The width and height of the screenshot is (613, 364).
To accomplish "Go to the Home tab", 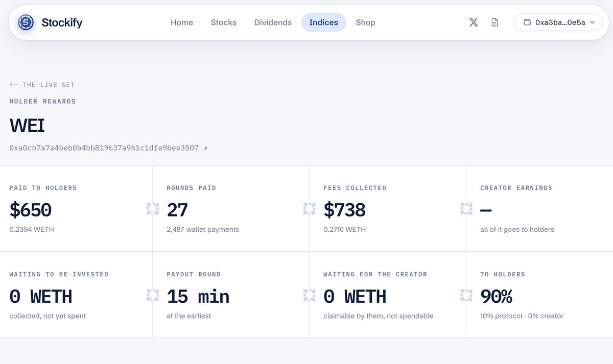I will click(182, 22).
